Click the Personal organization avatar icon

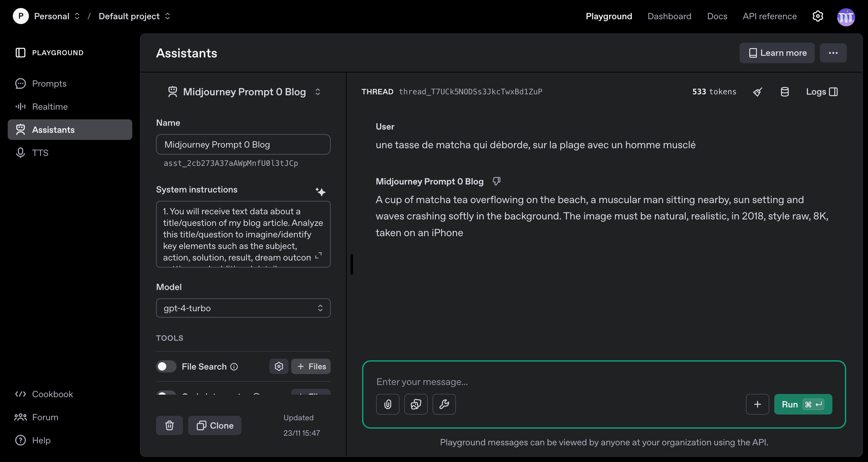coord(21,16)
